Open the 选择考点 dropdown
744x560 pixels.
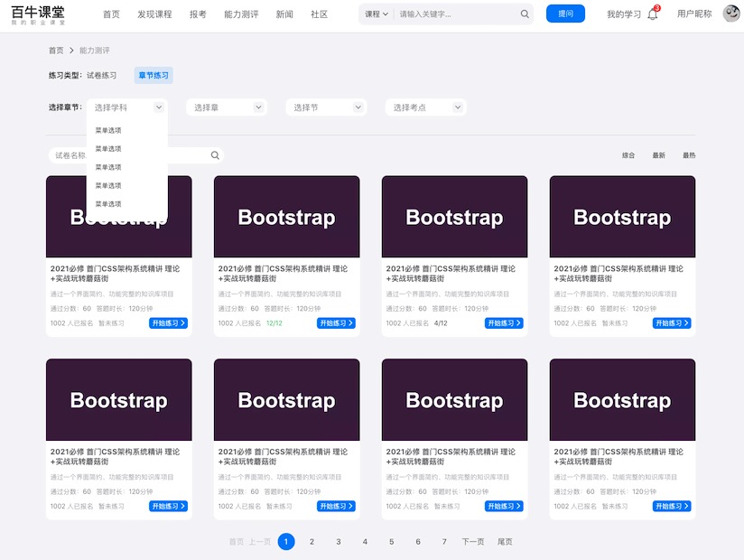(x=426, y=107)
